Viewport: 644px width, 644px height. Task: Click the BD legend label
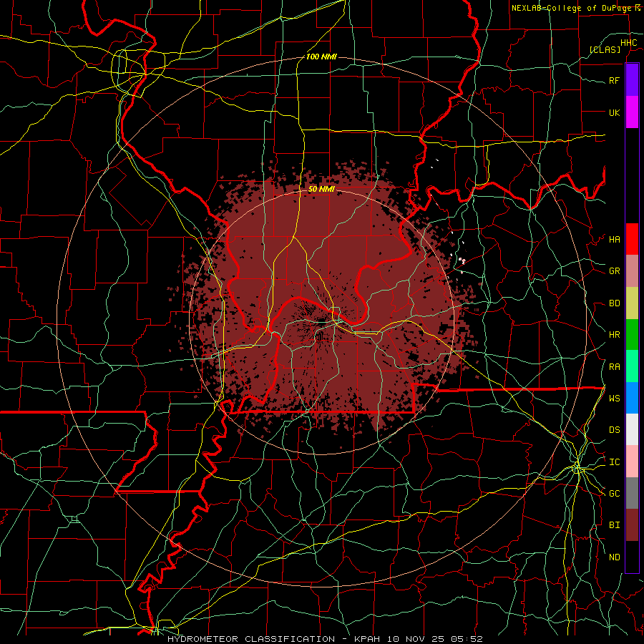[614, 303]
